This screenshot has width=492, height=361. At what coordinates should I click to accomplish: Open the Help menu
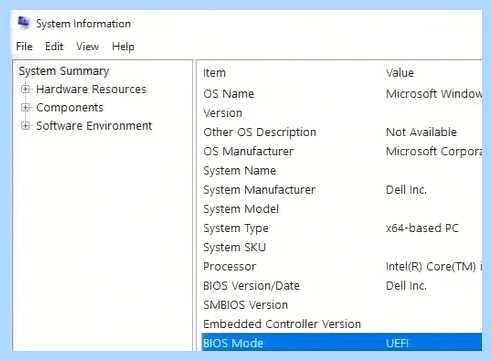(x=123, y=47)
